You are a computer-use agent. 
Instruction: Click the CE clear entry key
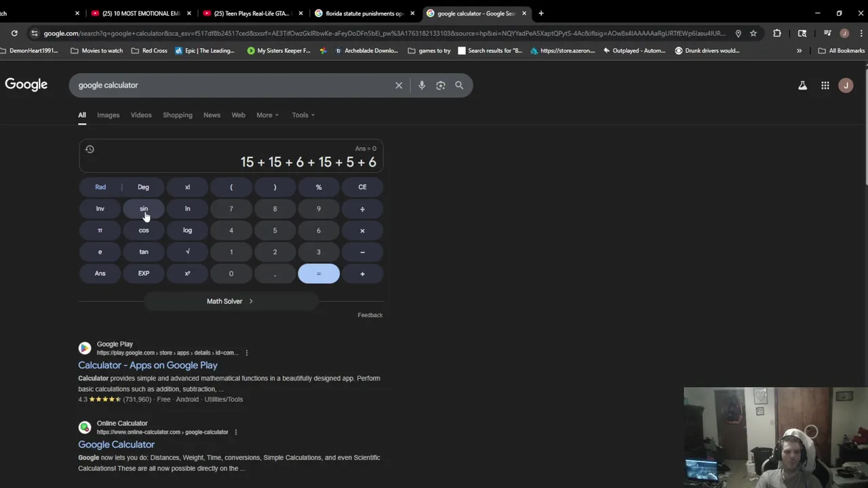pos(362,187)
